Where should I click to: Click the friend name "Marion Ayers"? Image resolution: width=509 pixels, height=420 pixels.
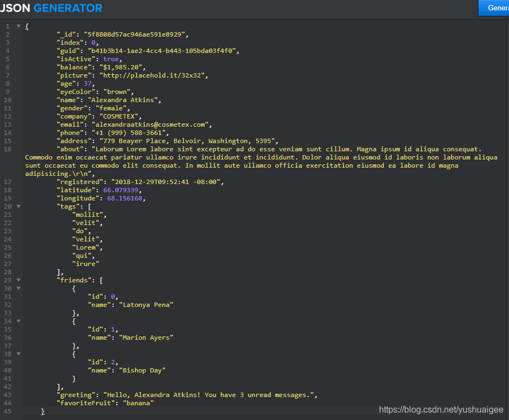[146, 338]
